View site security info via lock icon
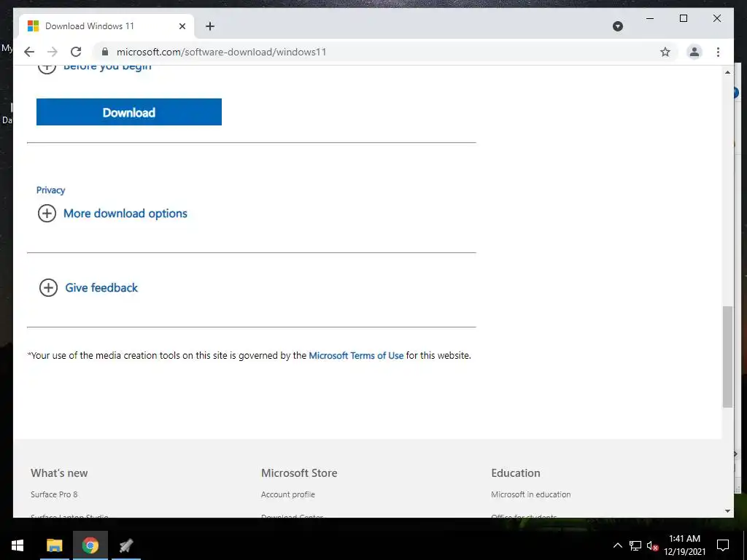The height and width of the screenshot is (560, 747). click(105, 52)
